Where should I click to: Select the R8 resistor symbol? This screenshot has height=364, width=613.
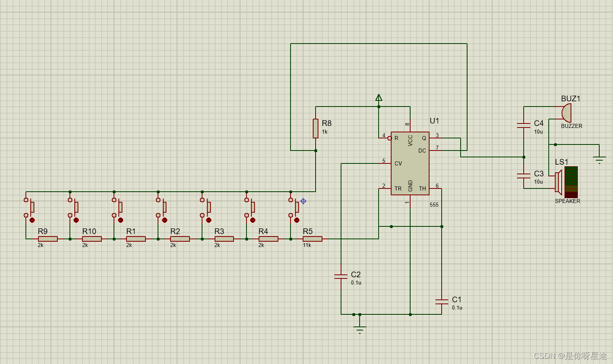[x=316, y=128]
